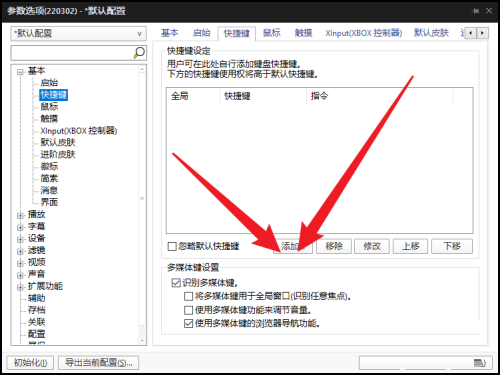Enable 使用多媒体键功能来调节音量 checkbox

click(x=188, y=310)
